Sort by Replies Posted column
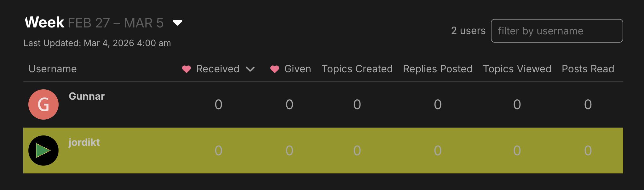 [x=438, y=69]
